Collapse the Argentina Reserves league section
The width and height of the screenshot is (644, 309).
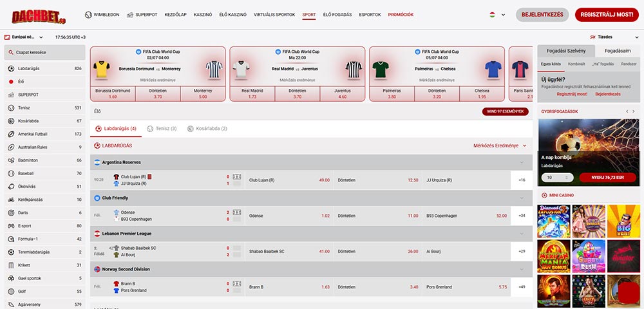pos(521,162)
